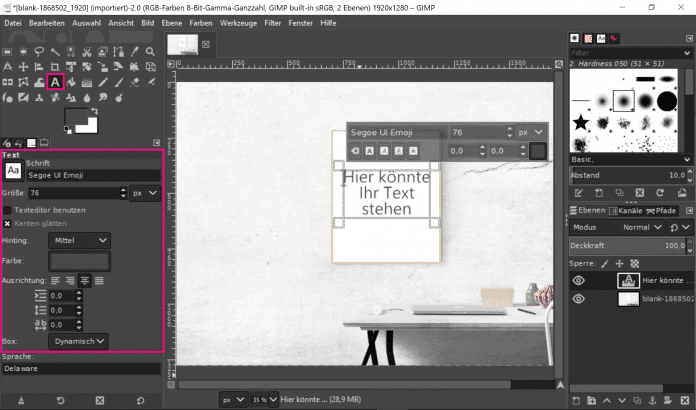
Task: Enable 'Texteditor benutzen' checkbox
Action: coord(7,210)
